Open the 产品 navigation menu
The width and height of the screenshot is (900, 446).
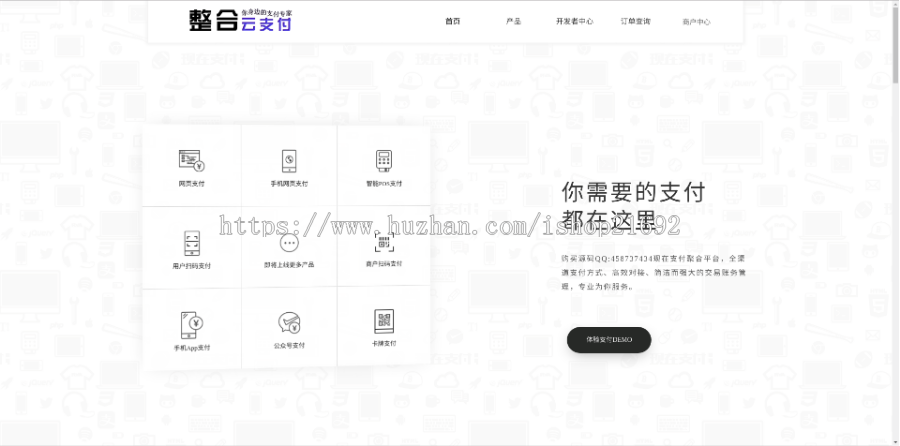[513, 21]
